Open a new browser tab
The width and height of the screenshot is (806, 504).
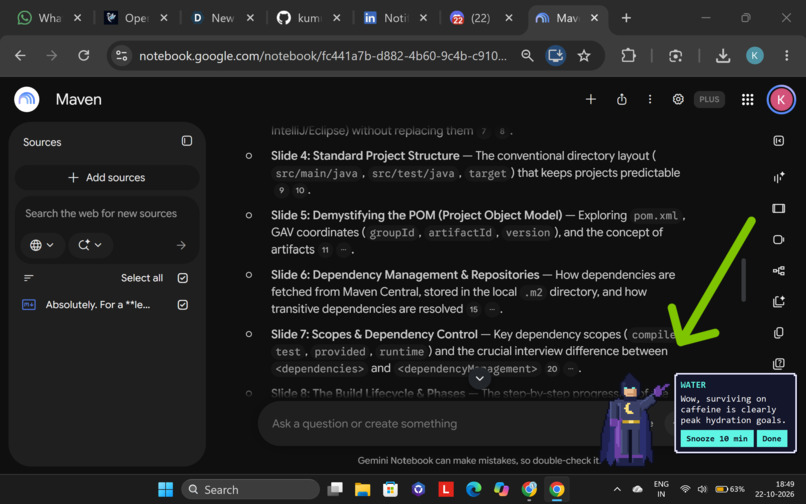pyautogui.click(x=626, y=18)
